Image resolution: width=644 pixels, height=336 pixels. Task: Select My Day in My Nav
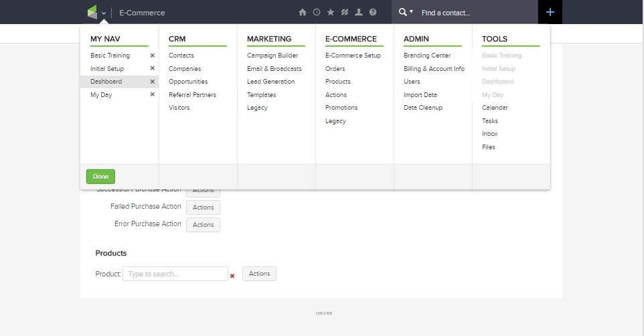click(x=101, y=95)
